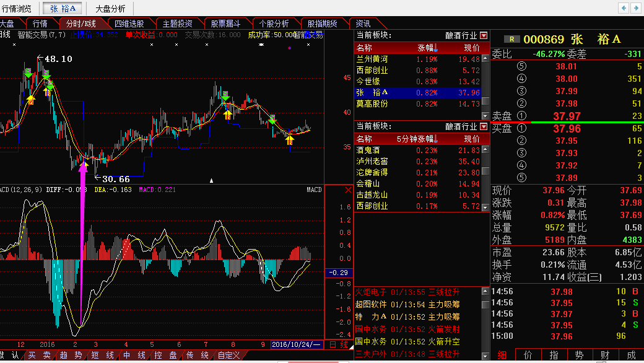
Task: Select 兰州黄河 in the stock list
Action: tap(418, 59)
